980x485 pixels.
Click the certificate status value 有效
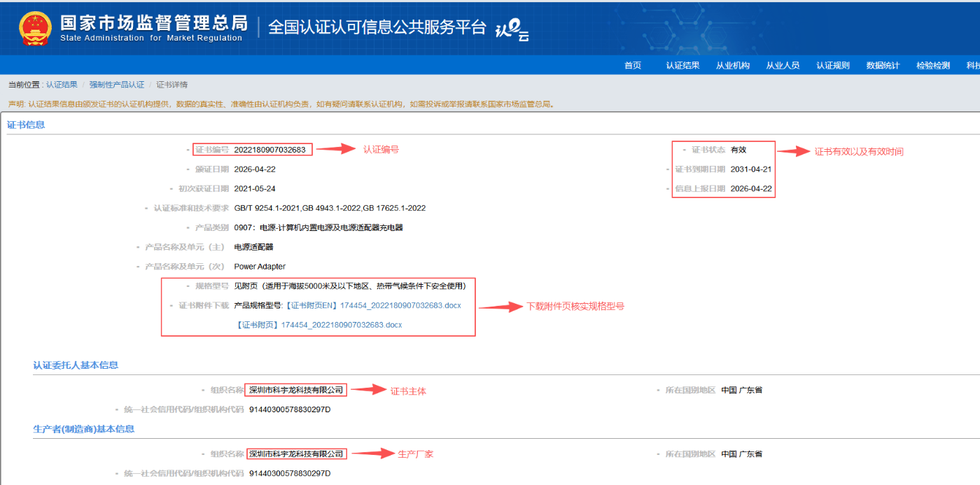[738, 150]
